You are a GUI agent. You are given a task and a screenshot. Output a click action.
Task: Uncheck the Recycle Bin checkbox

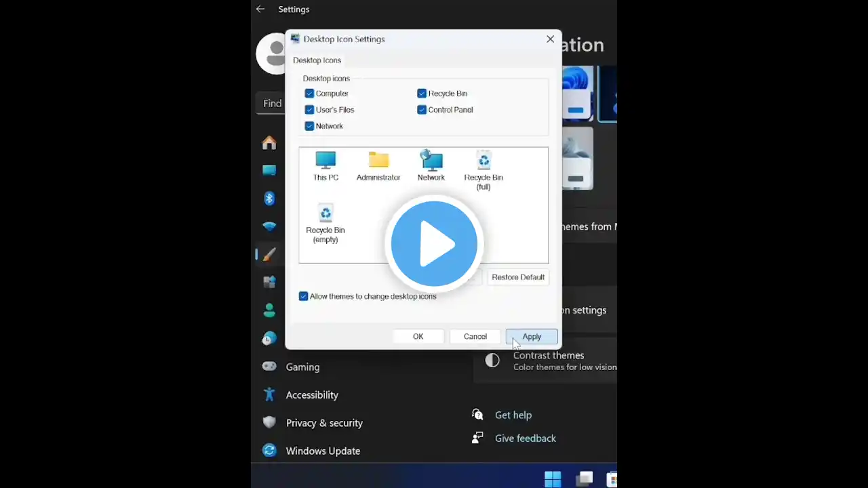click(x=422, y=94)
